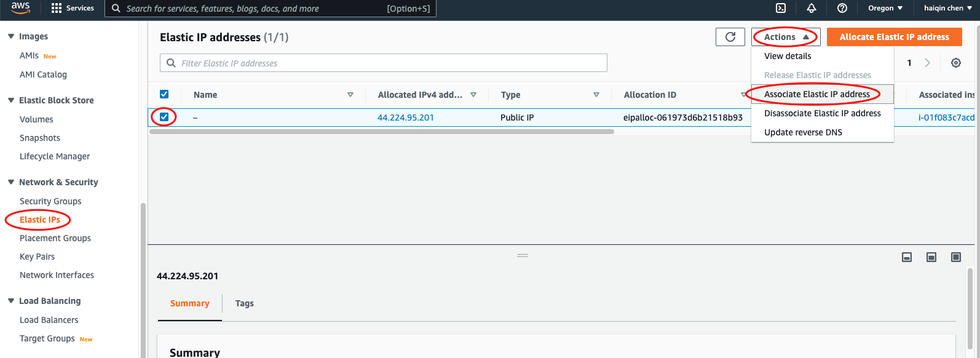Open Snapshots in sidebar
Image resolution: width=980 pixels, height=358 pixels.
(x=40, y=138)
